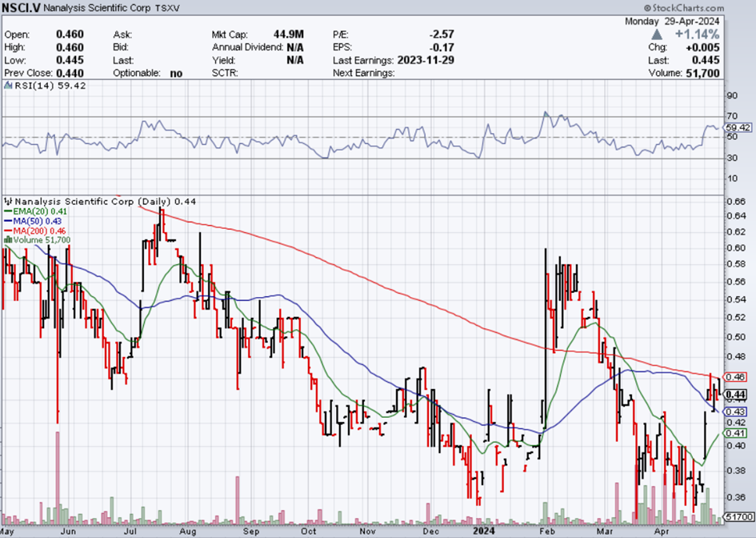Click the Chg value +0.005
The width and height of the screenshot is (756, 538).
coord(702,47)
